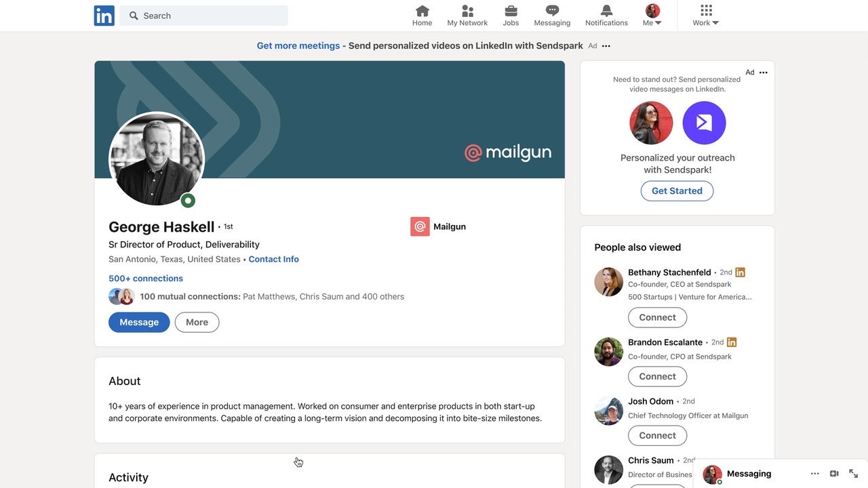This screenshot has height=488, width=868.
Task: Open Brandon Escalante's profile name
Action: (x=665, y=342)
